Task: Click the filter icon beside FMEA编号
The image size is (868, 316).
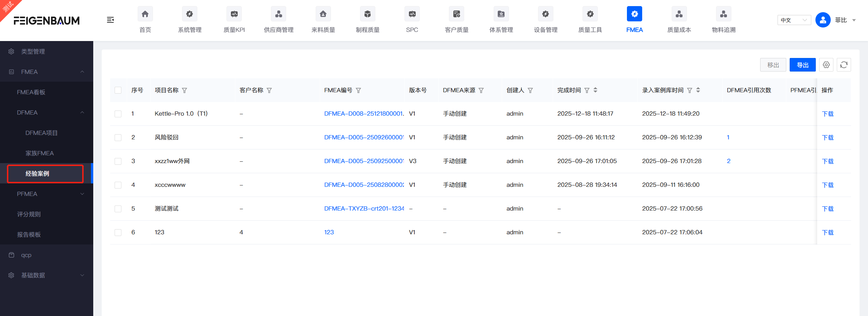Action: tap(358, 91)
